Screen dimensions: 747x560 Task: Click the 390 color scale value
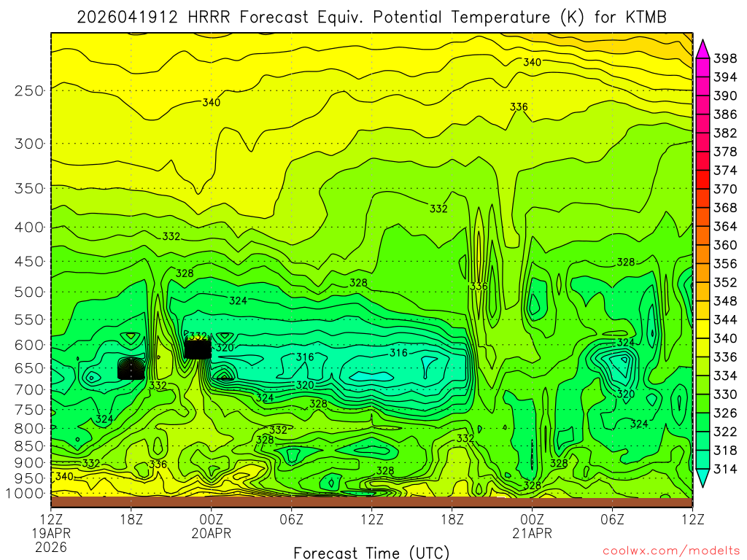(725, 96)
